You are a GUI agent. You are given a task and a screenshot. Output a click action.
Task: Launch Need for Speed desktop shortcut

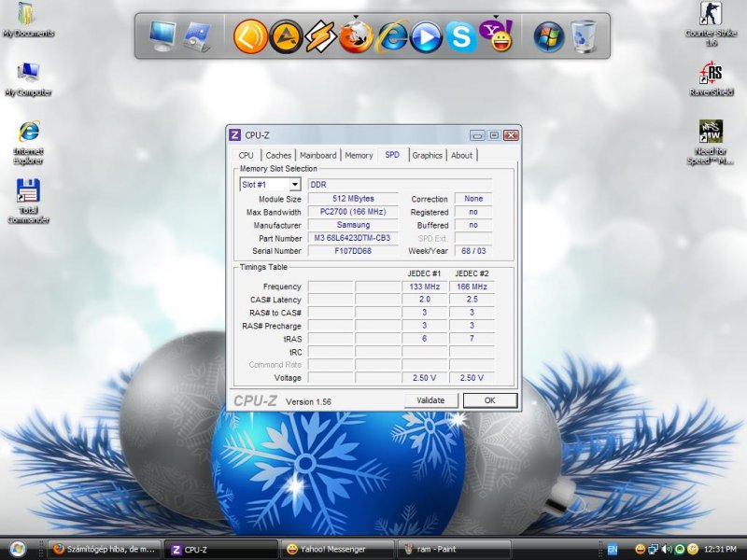point(711,143)
